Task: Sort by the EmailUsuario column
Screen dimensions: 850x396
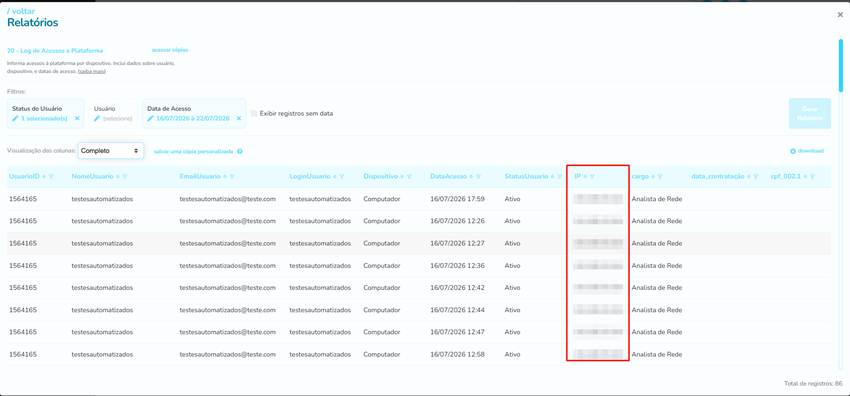Action: pos(225,177)
